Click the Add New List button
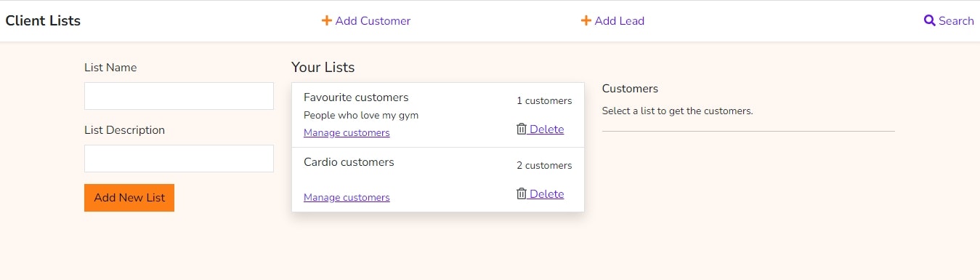The image size is (980, 280). click(x=129, y=198)
